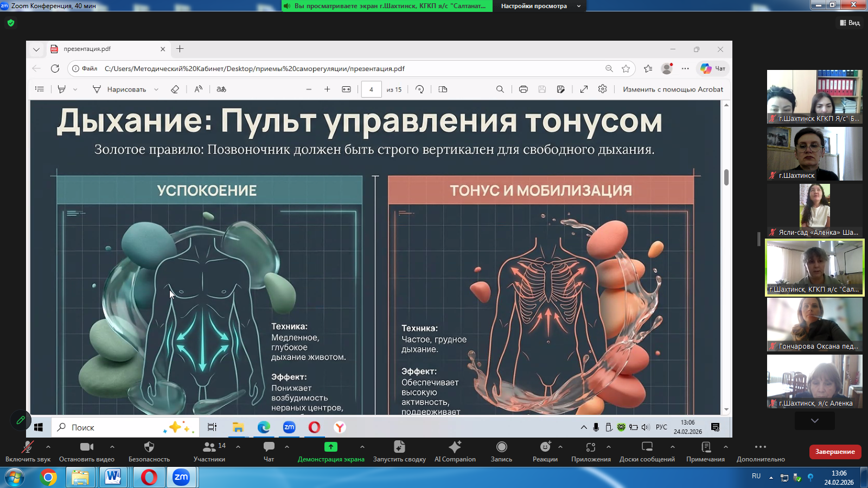Select the Гончарова Оксана video thumbnail

(814, 324)
